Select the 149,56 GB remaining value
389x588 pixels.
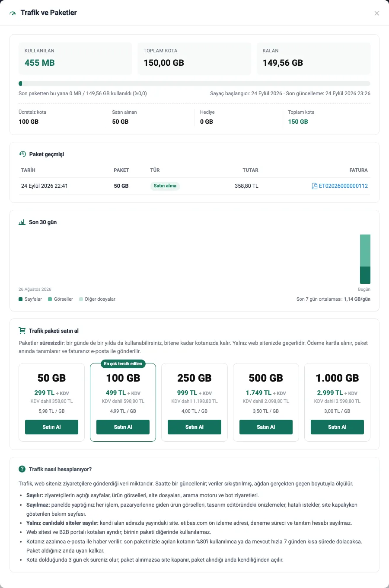click(283, 63)
